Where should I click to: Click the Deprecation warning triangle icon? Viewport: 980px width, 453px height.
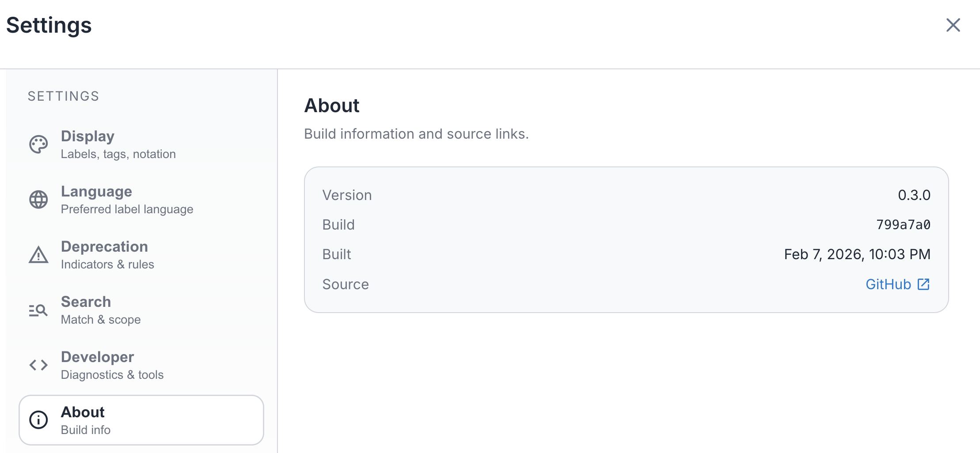click(38, 254)
